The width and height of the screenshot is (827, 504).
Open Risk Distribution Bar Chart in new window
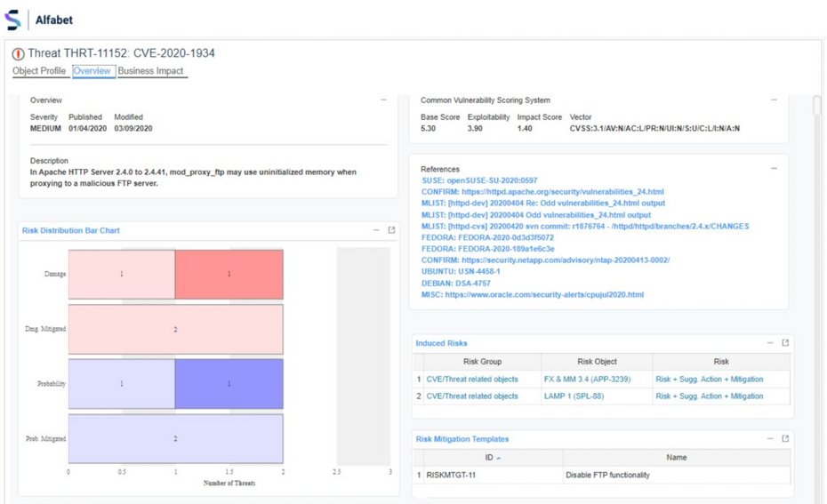pos(391,230)
